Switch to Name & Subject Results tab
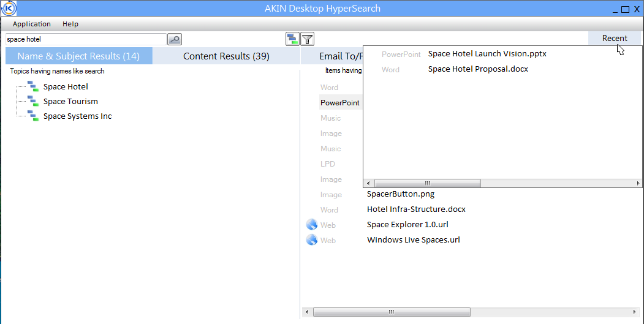Screen dimensions: 644x324 click(x=78, y=56)
